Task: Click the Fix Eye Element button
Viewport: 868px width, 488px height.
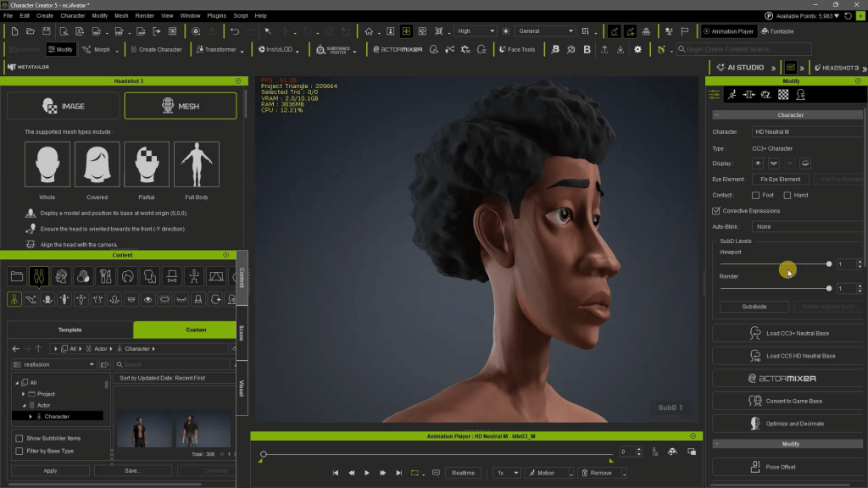Action: coord(780,180)
